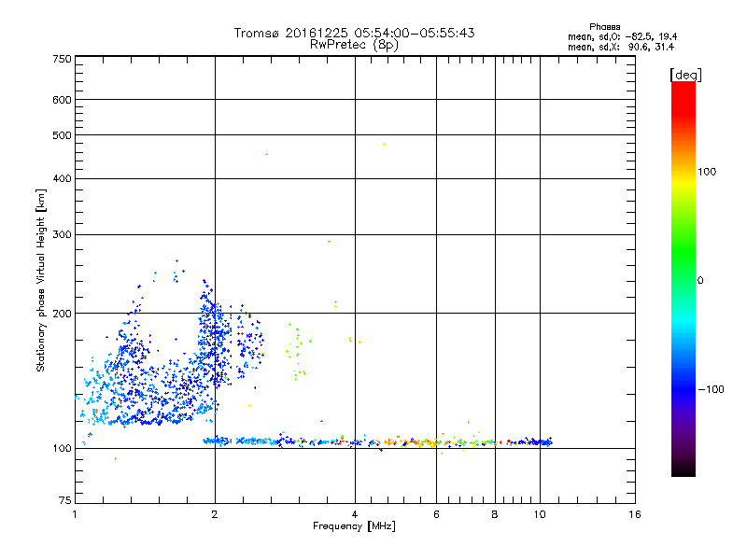Click the colorbar '0' tick label
Image resolution: width=747 pixels, height=560 pixels.
tap(699, 281)
